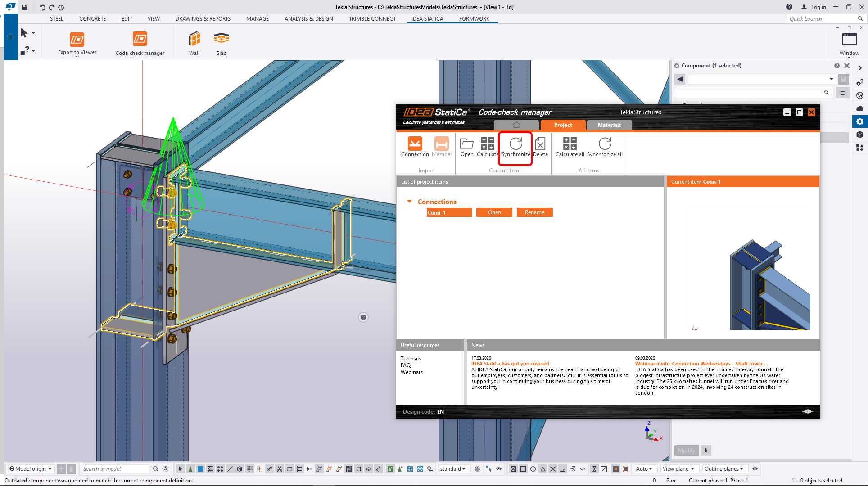This screenshot has width=868, height=486.
Task: Open the Tutorials resource link
Action: pyautogui.click(x=411, y=359)
